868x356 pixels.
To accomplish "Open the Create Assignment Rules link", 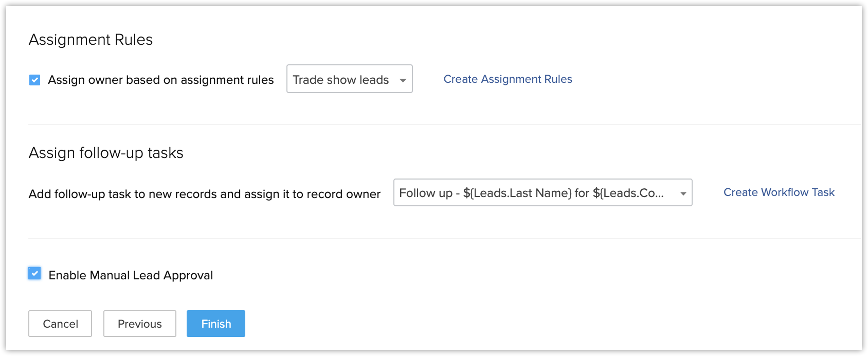I will point(508,79).
